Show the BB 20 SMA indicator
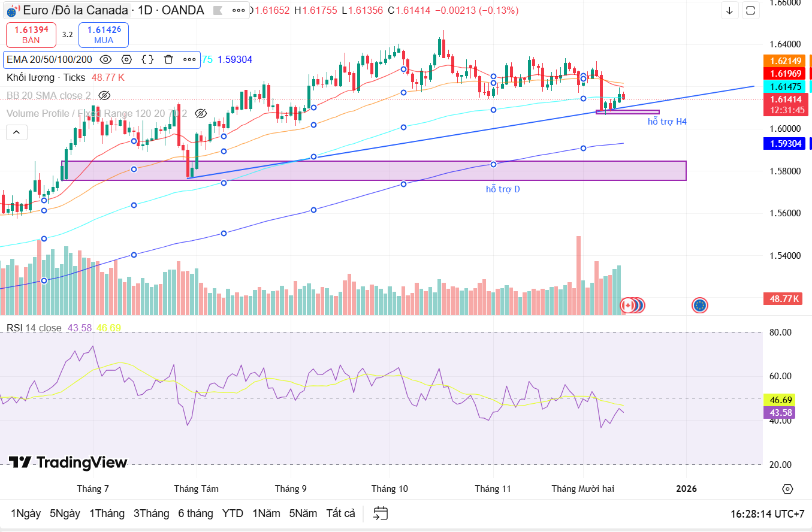The height and width of the screenshot is (532, 812). [104, 95]
